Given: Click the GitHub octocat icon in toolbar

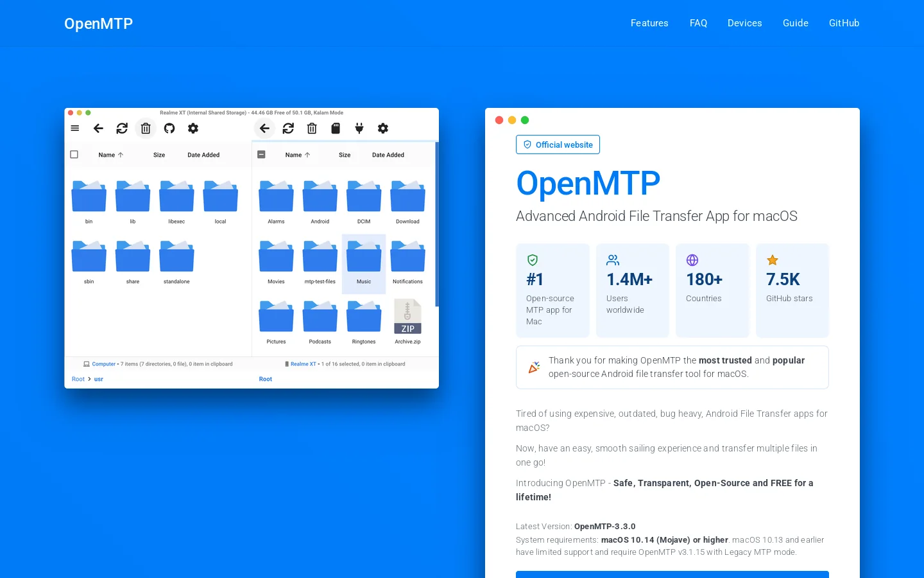Looking at the screenshot, I should point(169,128).
